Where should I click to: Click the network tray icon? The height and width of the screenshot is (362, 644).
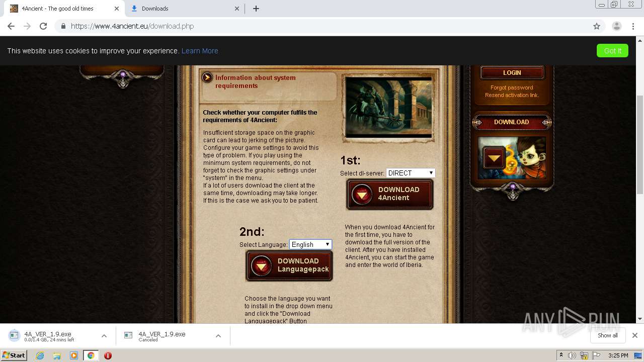click(584, 355)
